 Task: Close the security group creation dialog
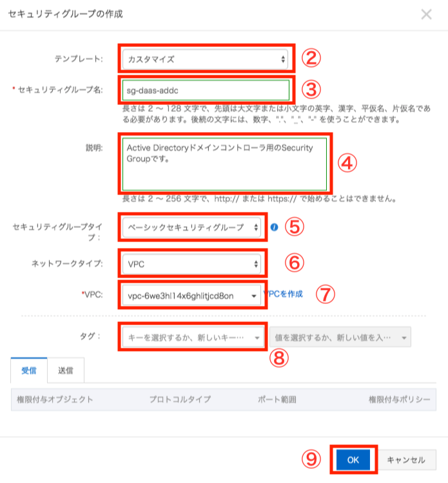tap(427, 14)
